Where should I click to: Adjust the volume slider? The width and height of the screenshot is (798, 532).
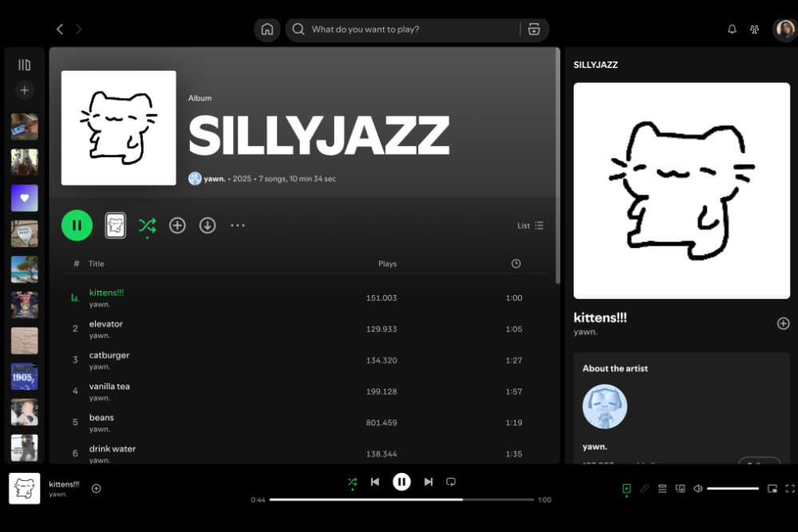[733, 488]
